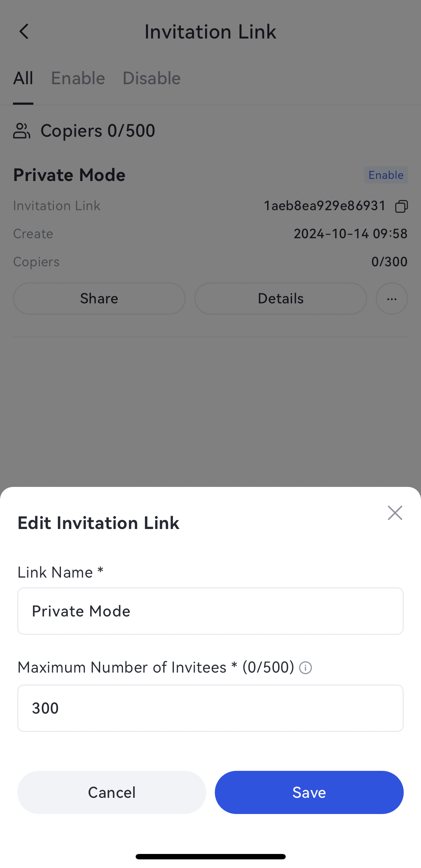
Task: Copy the invitation link code
Action: point(401,206)
